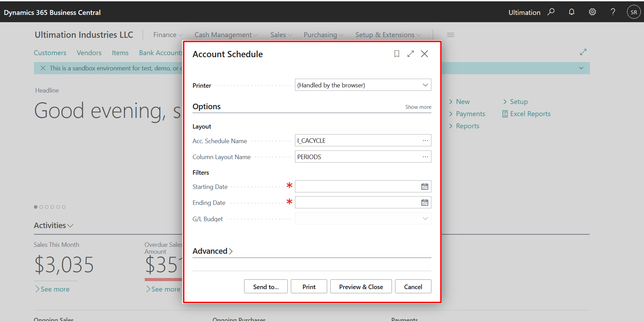Open the Printer selection dropdown
Screen dimensions: 644x321
tap(425, 85)
